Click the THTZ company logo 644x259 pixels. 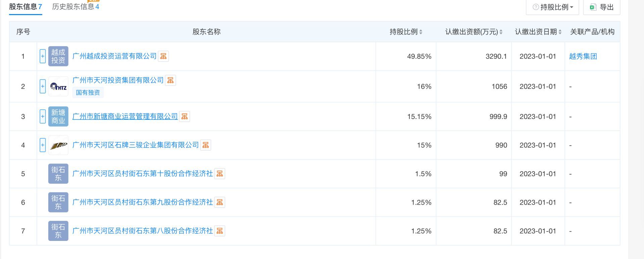(58, 87)
